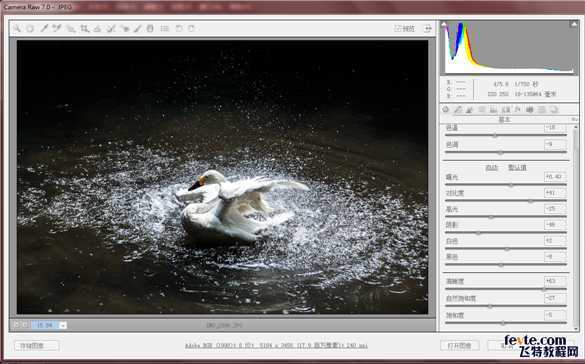This screenshot has width=585, height=364.
Task: Switch to the Camera Calibration panel tab
Action: (529, 110)
